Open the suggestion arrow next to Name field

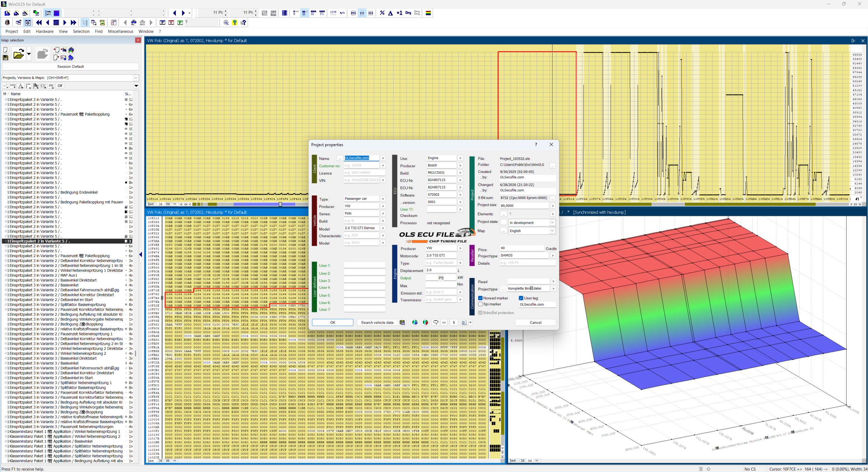tap(383, 158)
